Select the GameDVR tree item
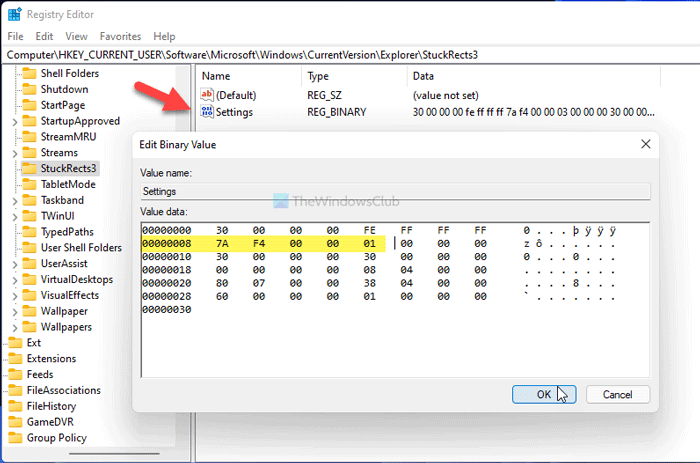Image resolution: width=700 pixels, height=463 pixels. point(50,422)
